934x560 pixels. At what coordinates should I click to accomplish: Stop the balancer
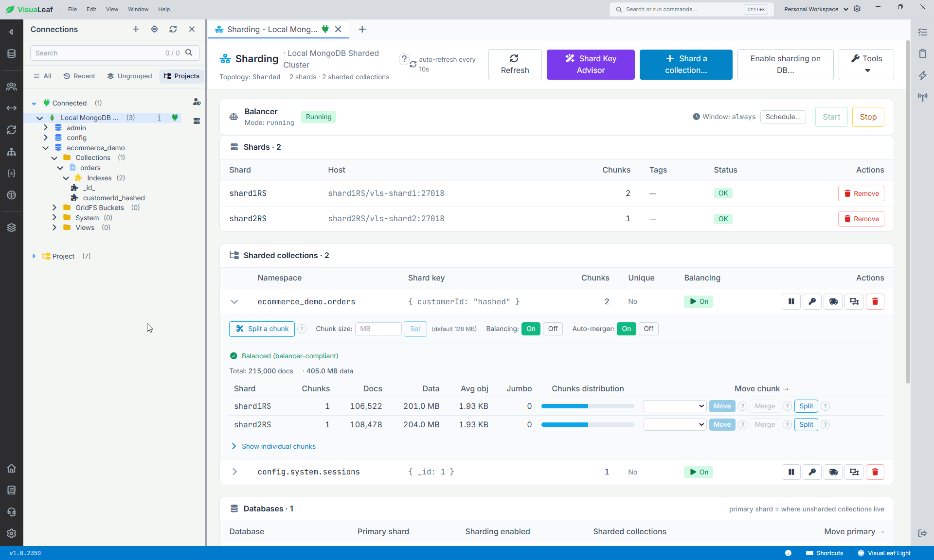868,117
